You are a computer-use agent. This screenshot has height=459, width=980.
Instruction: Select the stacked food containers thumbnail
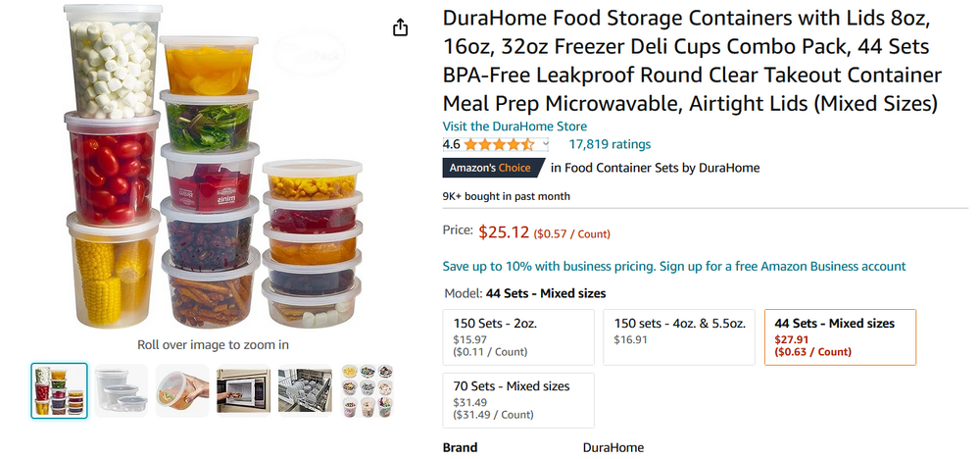pyautogui.click(x=59, y=390)
